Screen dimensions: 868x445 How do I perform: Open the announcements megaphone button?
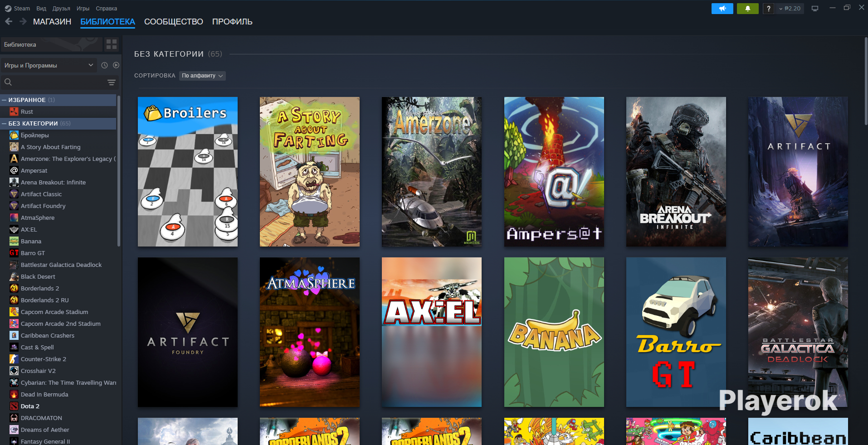[722, 8]
